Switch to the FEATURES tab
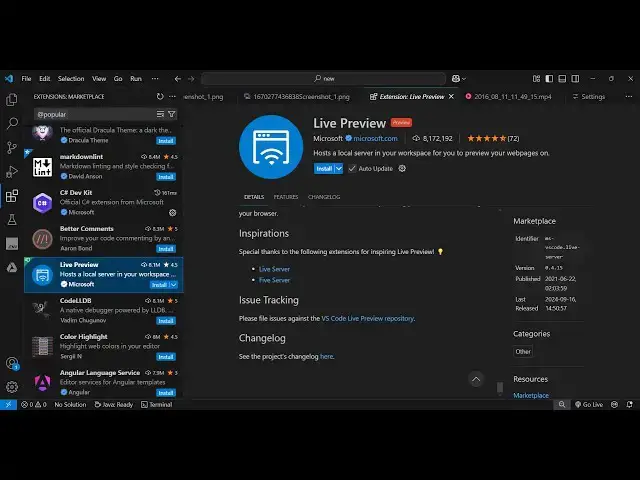640x480 pixels. [286, 197]
